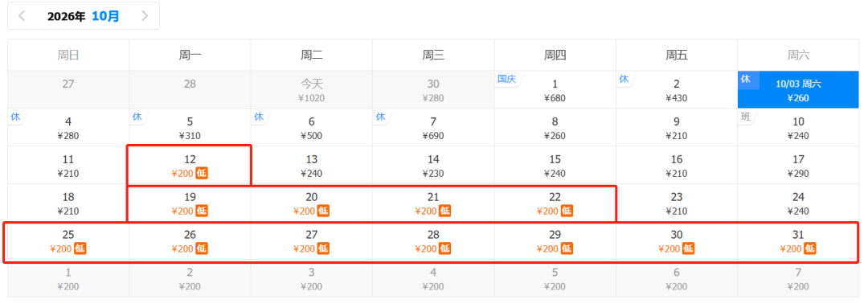Image resolution: width=868 pixels, height=304 pixels.
Task: Select November 2 priced ¥200
Action: [190, 278]
